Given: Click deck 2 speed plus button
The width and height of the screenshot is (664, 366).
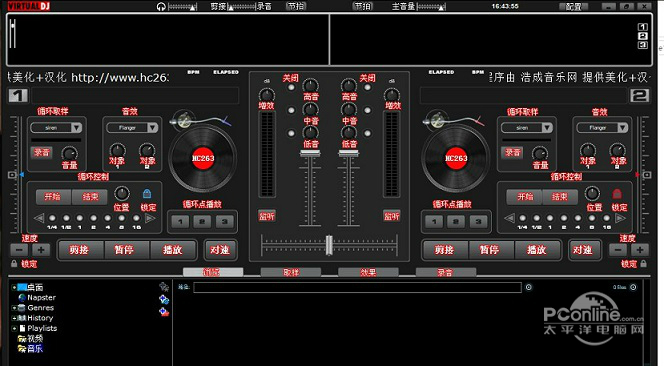Looking at the screenshot, I should click(640, 250).
